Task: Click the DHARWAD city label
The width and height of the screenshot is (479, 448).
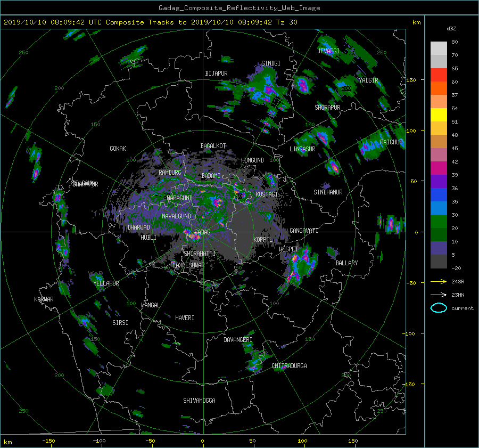Action: pyautogui.click(x=139, y=227)
